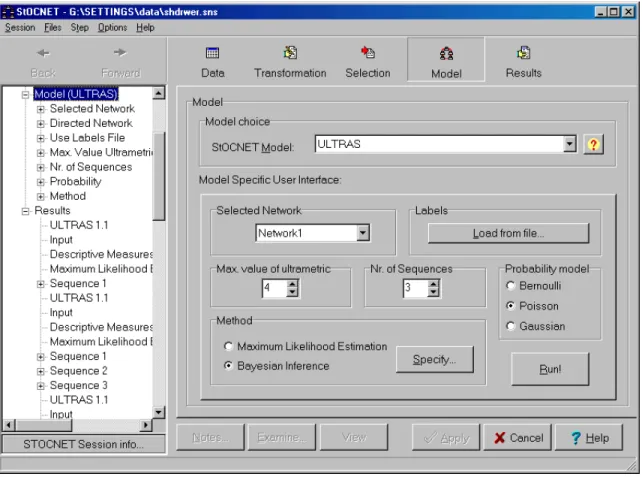This screenshot has width=642, height=477.
Task: Expand the Use Labels File tree node
Action: tap(41, 138)
